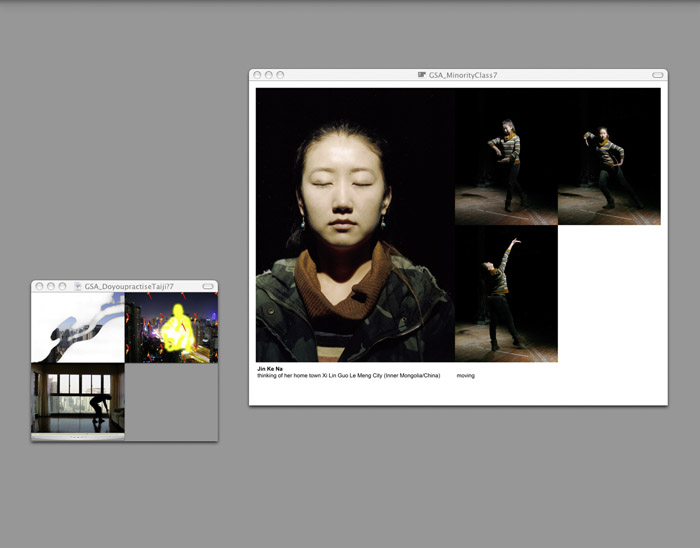Open the top-left dancer photo with crossed arms
This screenshot has width=700, height=548.
506,157
